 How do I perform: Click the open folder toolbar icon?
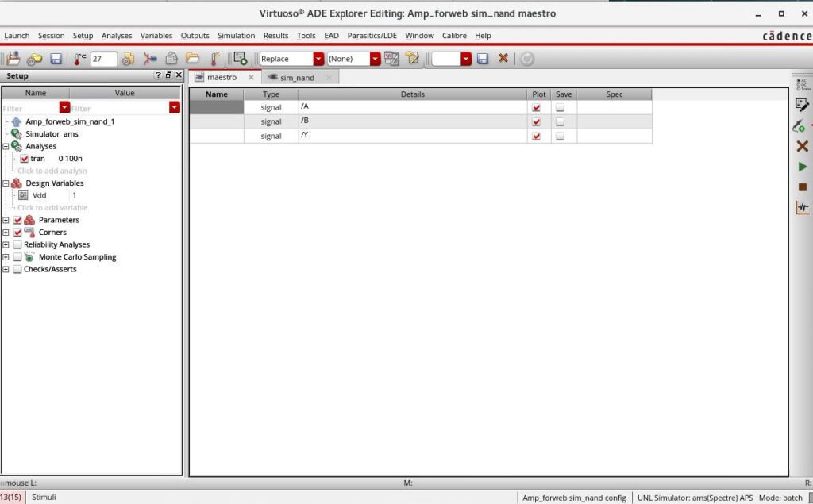193,59
